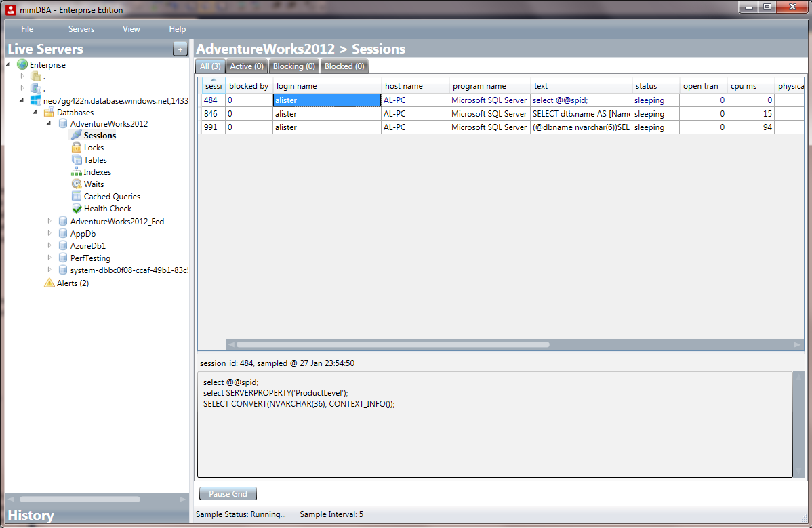The image size is (812, 528).
Task: Click the Enterprise globe icon
Action: (22, 65)
